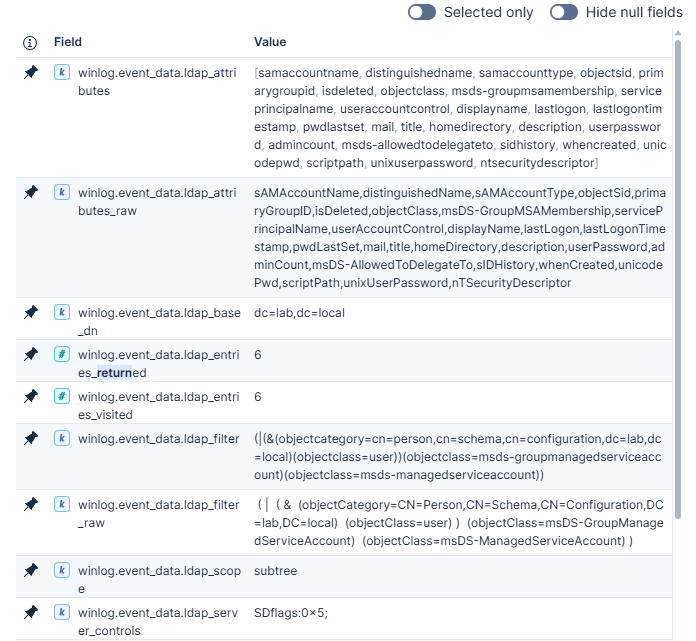Image resolution: width=696 pixels, height=641 pixels.
Task: Click the lowercase objectcategory filter value
Action: click(x=458, y=457)
